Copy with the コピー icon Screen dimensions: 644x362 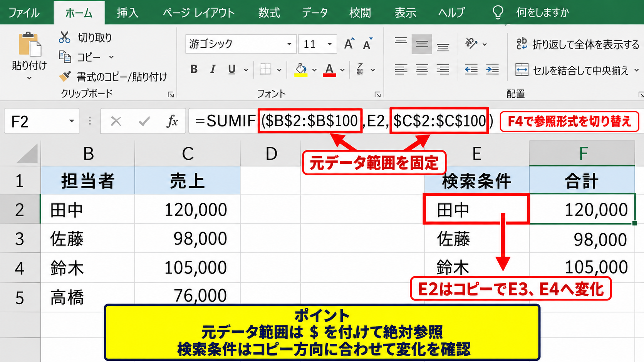pyautogui.click(x=65, y=57)
